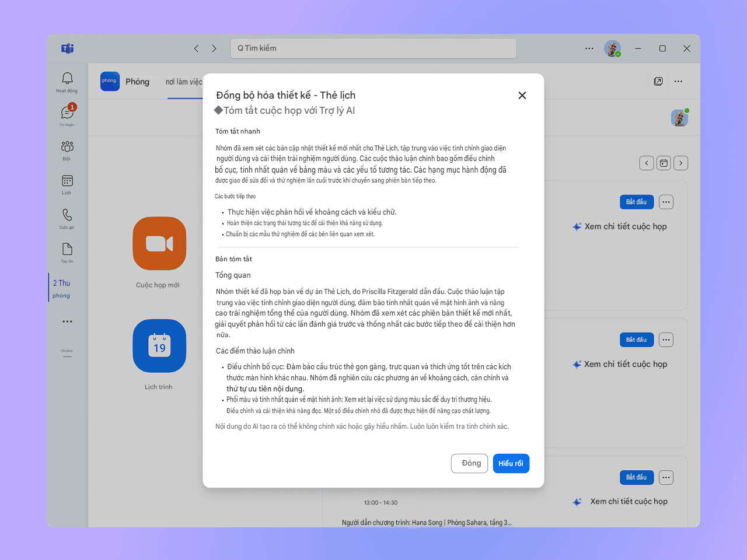747x560 pixels.
Task: Click the Tìm kiếm search field
Action: coord(373,48)
